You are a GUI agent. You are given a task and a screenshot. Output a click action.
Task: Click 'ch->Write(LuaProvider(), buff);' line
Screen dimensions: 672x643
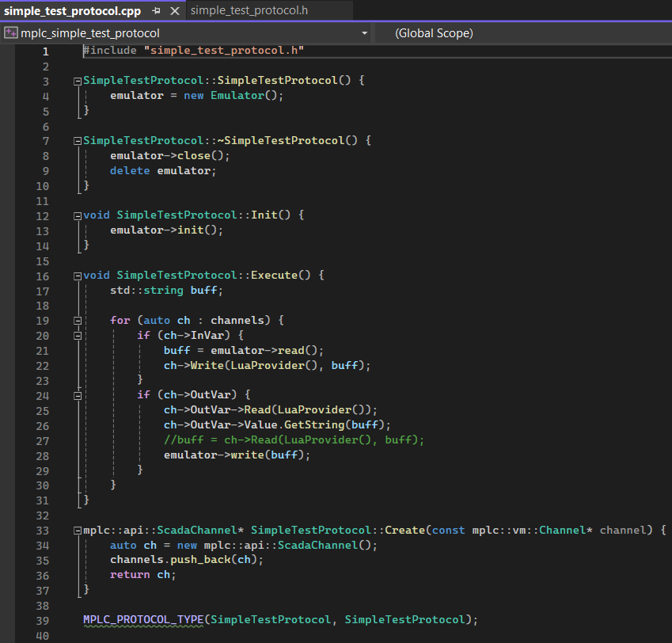pyautogui.click(x=267, y=366)
